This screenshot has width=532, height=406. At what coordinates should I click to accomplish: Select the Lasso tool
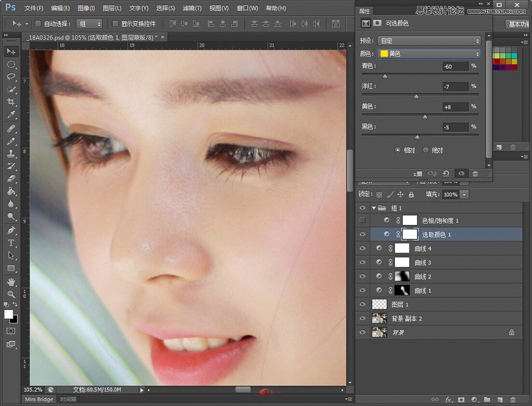[x=9, y=77]
